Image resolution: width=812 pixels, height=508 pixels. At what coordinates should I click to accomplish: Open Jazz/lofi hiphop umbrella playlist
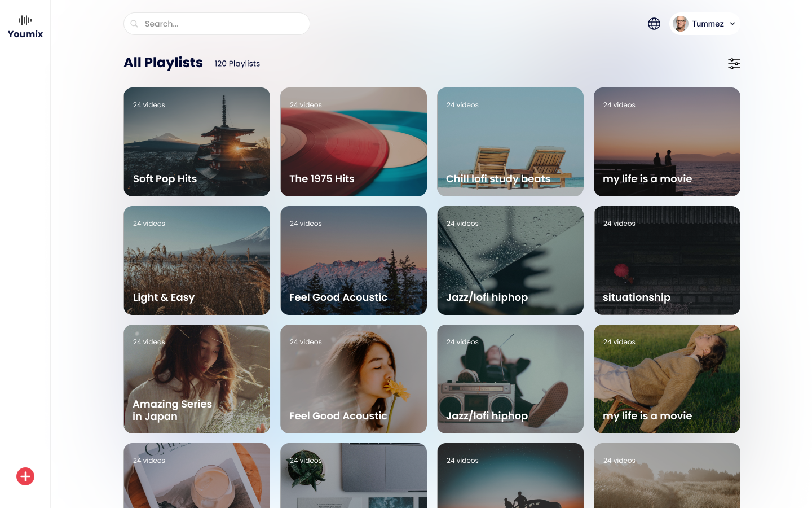click(x=510, y=260)
